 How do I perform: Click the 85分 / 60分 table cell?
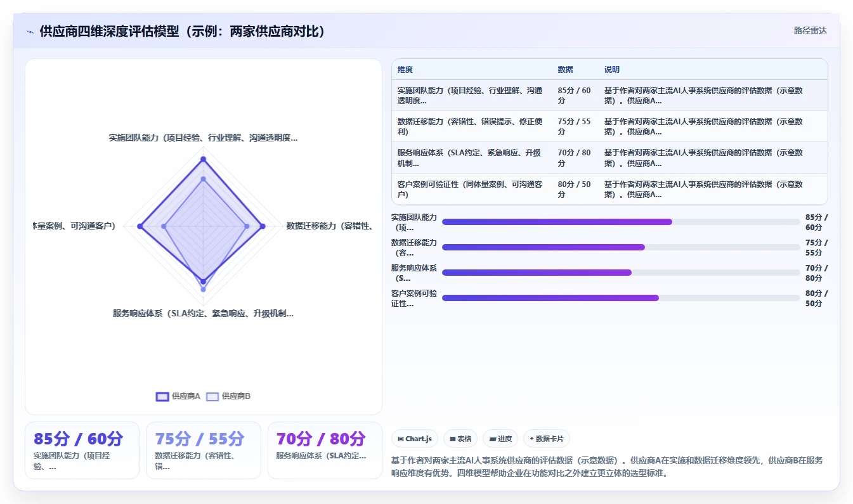(574, 95)
